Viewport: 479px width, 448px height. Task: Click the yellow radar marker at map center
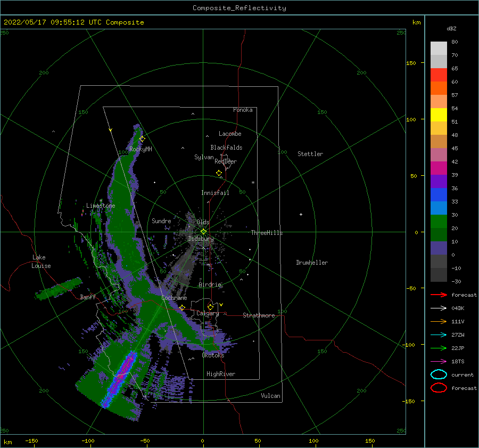(203, 232)
